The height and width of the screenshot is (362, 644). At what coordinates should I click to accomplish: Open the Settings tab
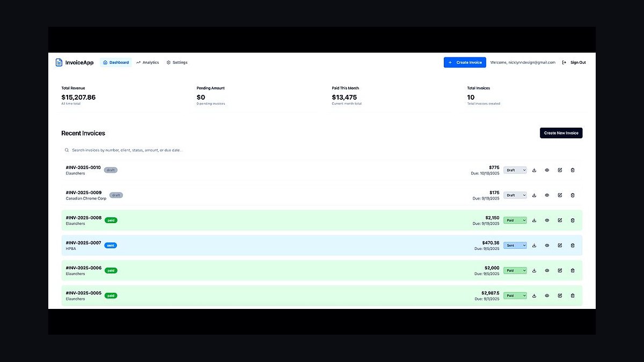(x=177, y=63)
